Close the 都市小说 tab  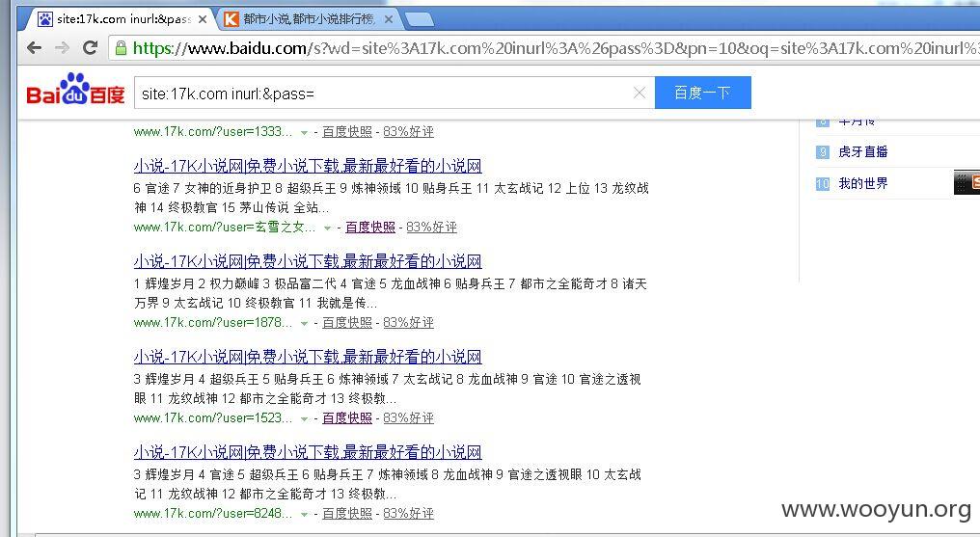[x=389, y=19]
